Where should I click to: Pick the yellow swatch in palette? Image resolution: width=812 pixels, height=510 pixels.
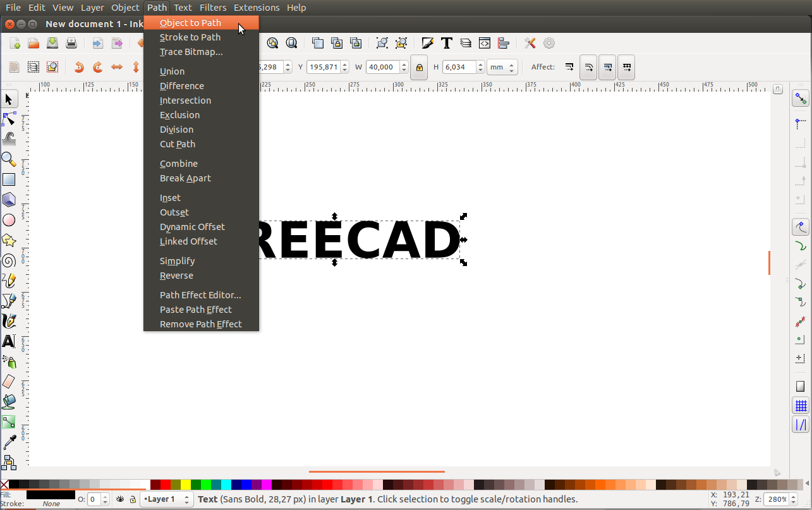185,485
